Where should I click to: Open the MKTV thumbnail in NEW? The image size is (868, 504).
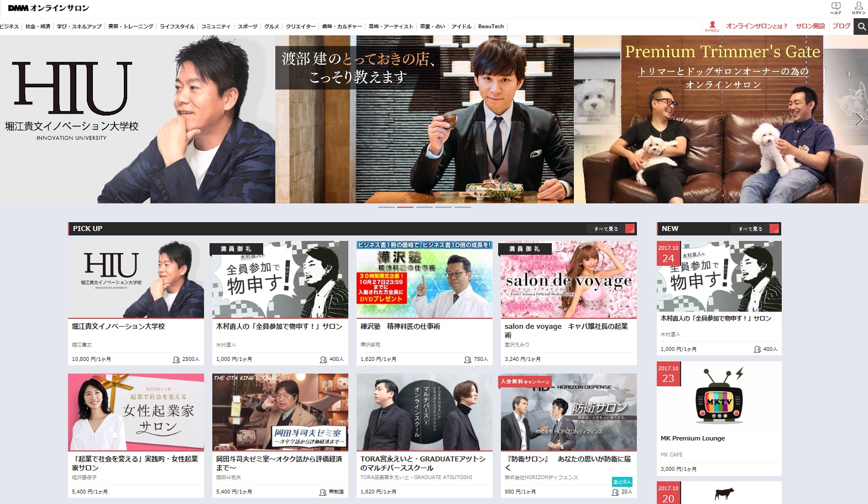[x=719, y=397]
